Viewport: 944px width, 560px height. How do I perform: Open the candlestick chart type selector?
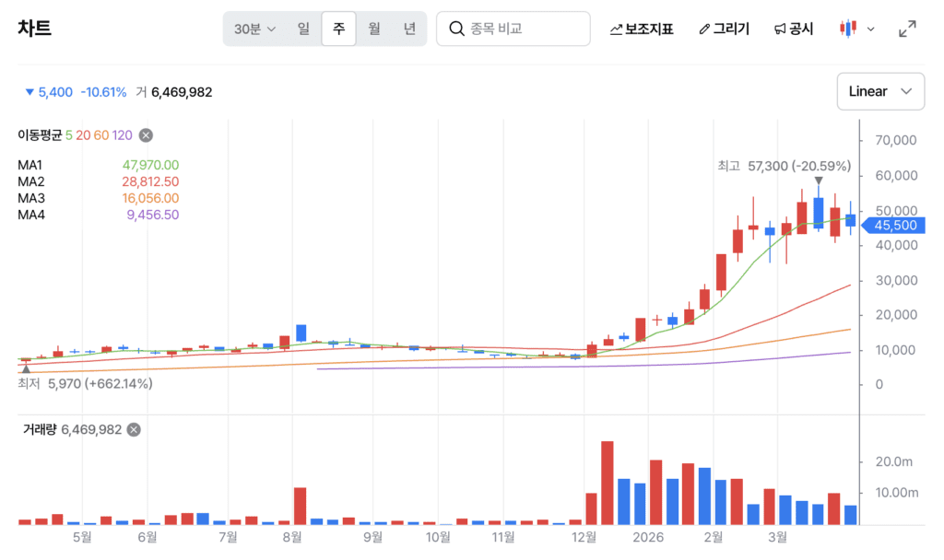[856, 29]
